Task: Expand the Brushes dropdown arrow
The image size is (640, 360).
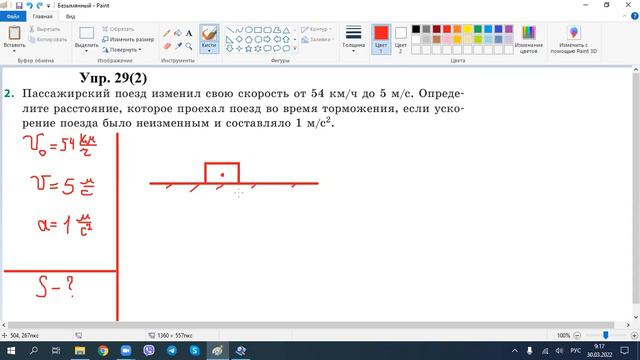Action: coord(209,51)
